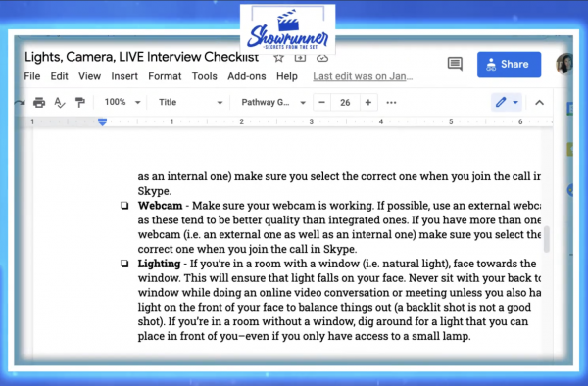Screen dimensions: 588x386
Task: Tick the Lighting checklist box
Action: tap(124, 264)
